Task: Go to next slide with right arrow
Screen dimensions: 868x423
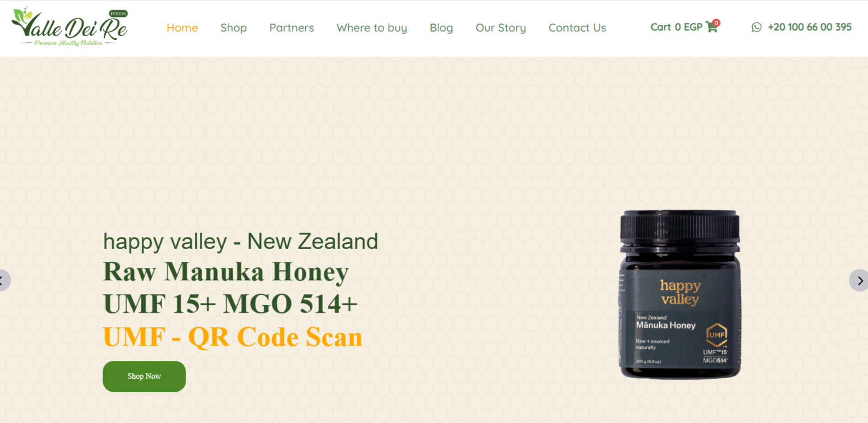Action: (x=859, y=281)
